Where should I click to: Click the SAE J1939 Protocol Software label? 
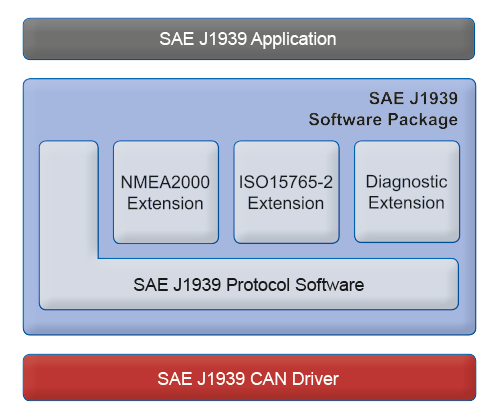(x=249, y=285)
